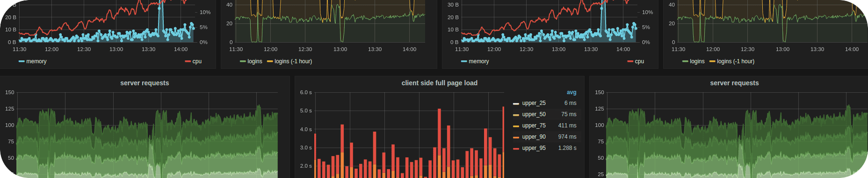The height and width of the screenshot is (178, 868).
Task: Toggle the upper_90 series in the legend
Action: [534, 137]
